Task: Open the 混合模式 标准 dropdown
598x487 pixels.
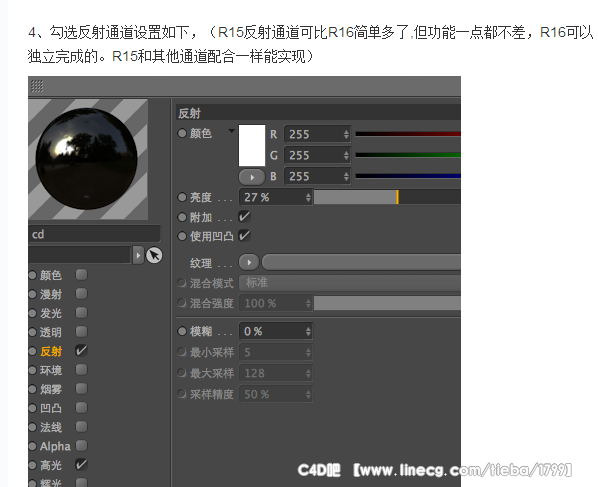Action: pos(350,283)
